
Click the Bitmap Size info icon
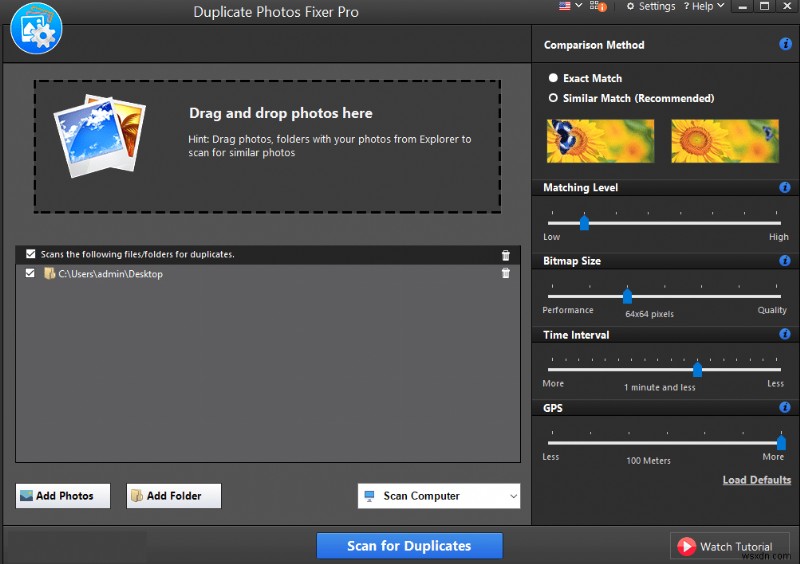point(785,261)
